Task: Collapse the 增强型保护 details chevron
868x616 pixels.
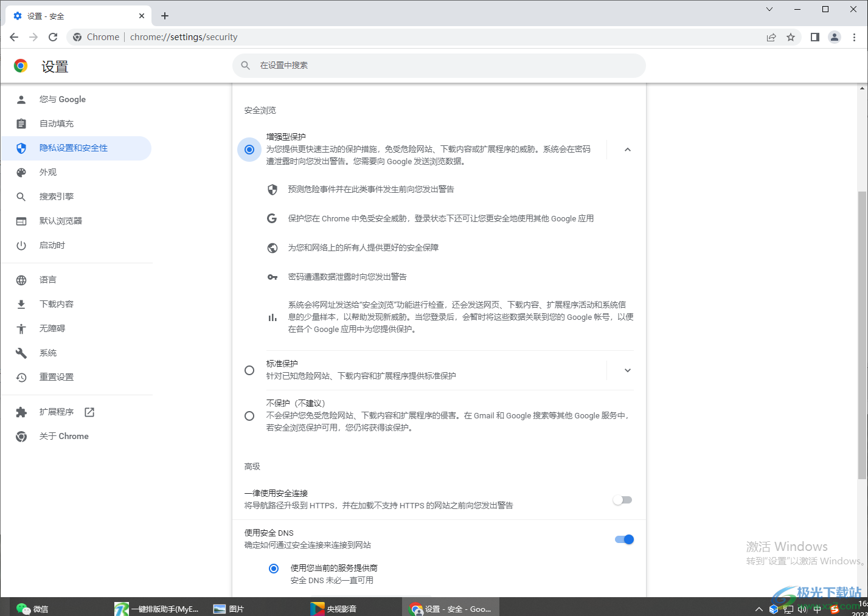Action: (x=628, y=150)
